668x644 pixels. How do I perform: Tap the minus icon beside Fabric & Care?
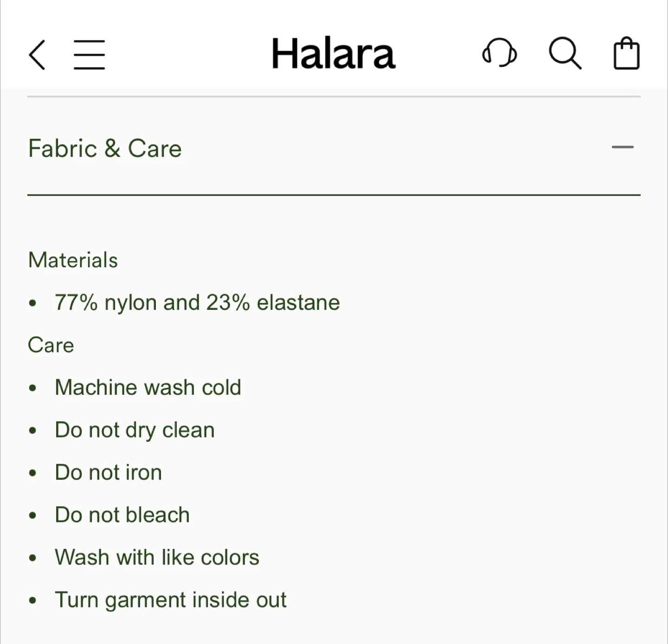[x=622, y=148]
